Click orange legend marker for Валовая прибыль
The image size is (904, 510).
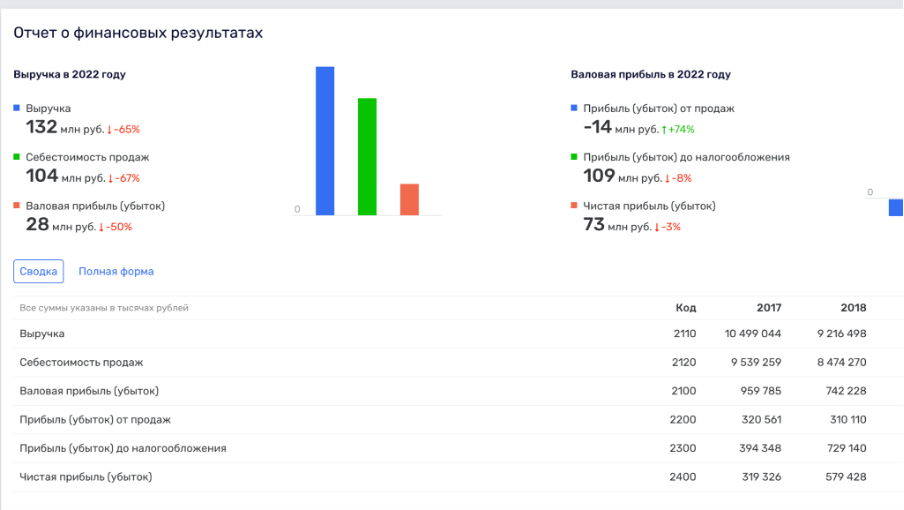17,206
